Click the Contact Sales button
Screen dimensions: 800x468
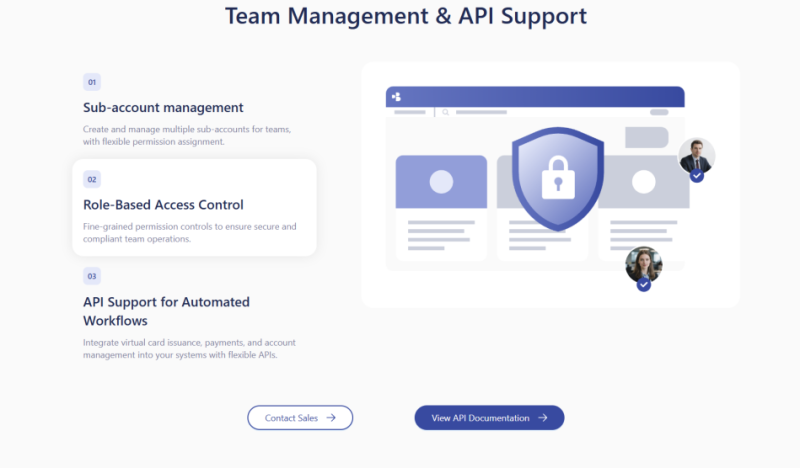point(299,418)
